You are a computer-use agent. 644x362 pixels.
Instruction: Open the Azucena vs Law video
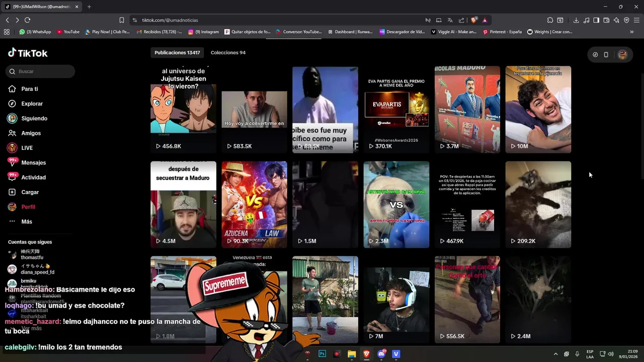pos(254,205)
